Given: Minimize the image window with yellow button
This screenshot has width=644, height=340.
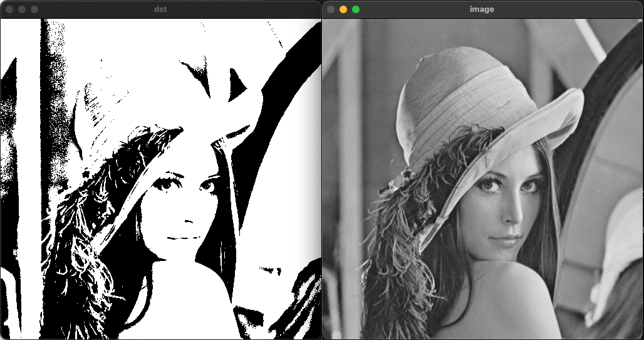Looking at the screenshot, I should [x=343, y=9].
